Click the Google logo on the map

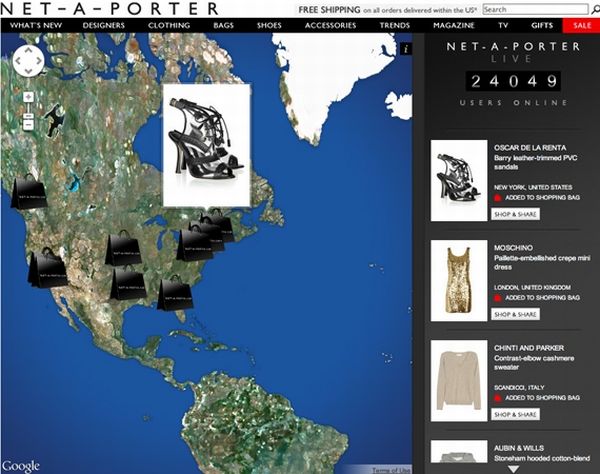click(x=21, y=466)
